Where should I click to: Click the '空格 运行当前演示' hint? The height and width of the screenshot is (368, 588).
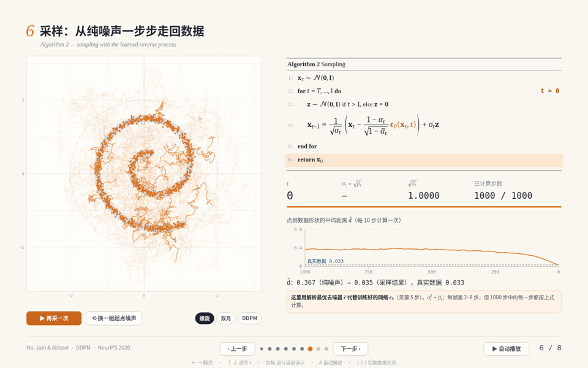tap(285, 362)
